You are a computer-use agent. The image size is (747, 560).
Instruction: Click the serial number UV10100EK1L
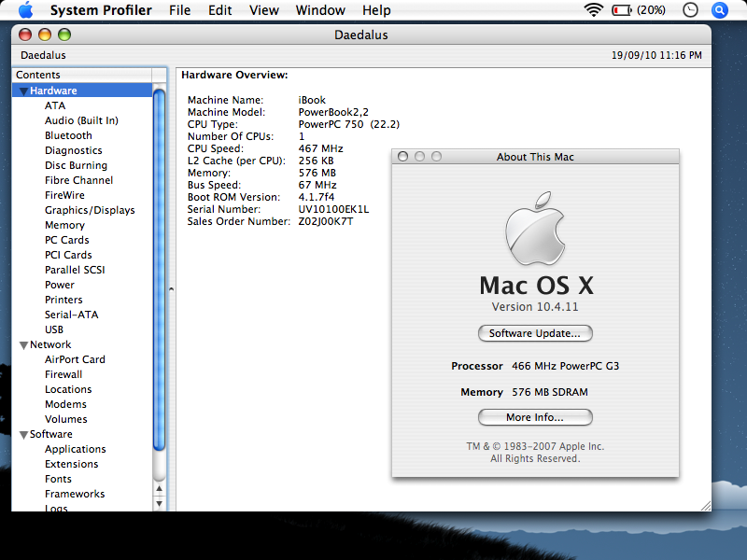333,209
